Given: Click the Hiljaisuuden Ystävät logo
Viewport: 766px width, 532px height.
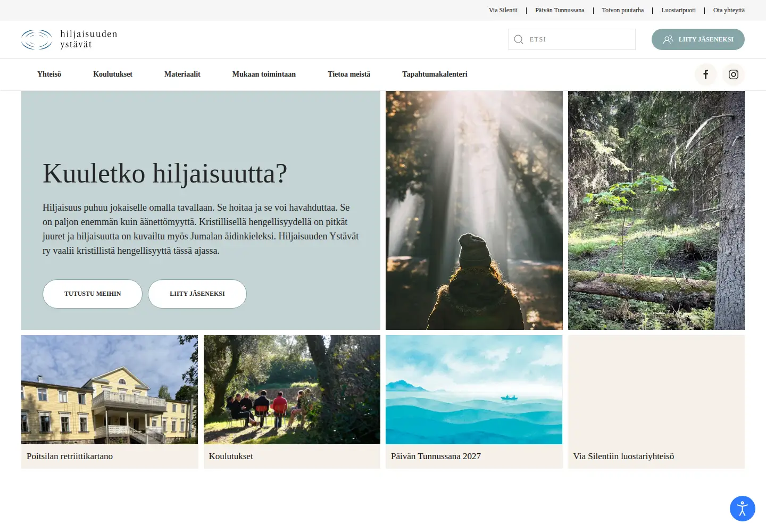Looking at the screenshot, I should [x=69, y=39].
